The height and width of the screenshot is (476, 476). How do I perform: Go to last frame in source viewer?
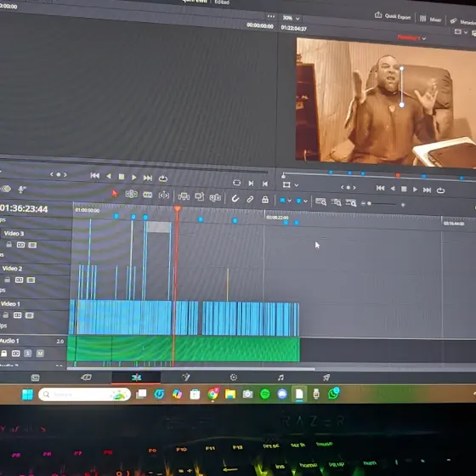pos(148,178)
